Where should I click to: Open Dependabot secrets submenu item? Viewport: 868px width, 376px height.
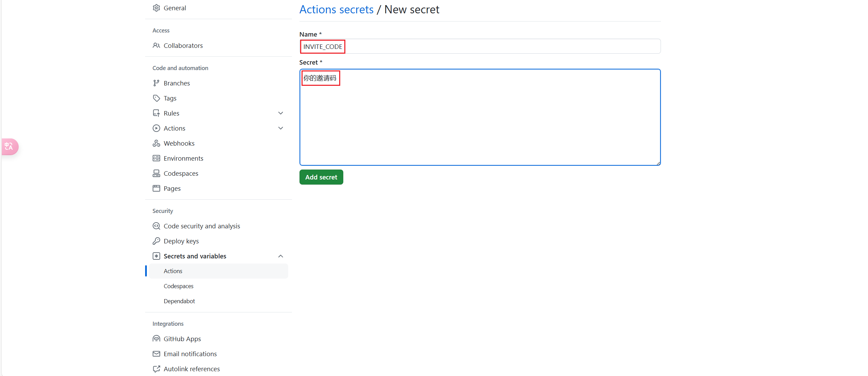coord(179,301)
